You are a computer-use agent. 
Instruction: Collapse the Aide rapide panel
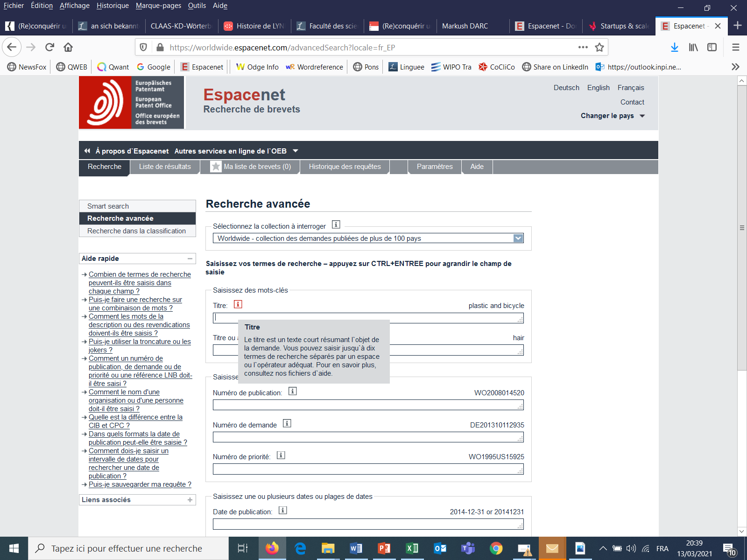coord(190,259)
